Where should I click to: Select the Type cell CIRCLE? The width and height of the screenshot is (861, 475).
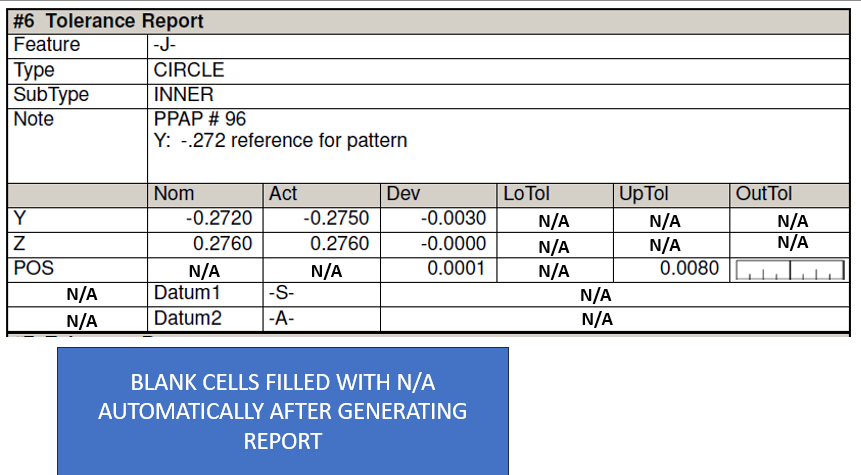189,70
